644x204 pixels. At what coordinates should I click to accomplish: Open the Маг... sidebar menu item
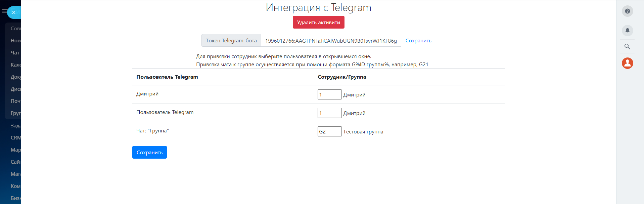15,174
